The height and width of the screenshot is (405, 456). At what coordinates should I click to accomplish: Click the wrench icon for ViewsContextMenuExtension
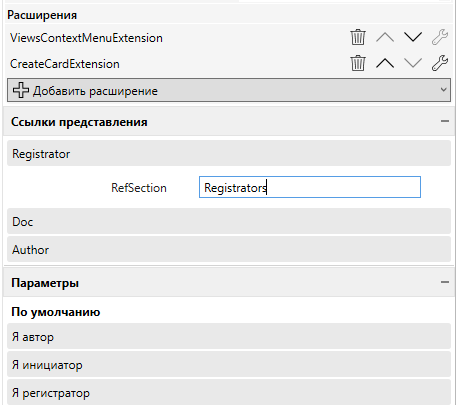coord(440,37)
